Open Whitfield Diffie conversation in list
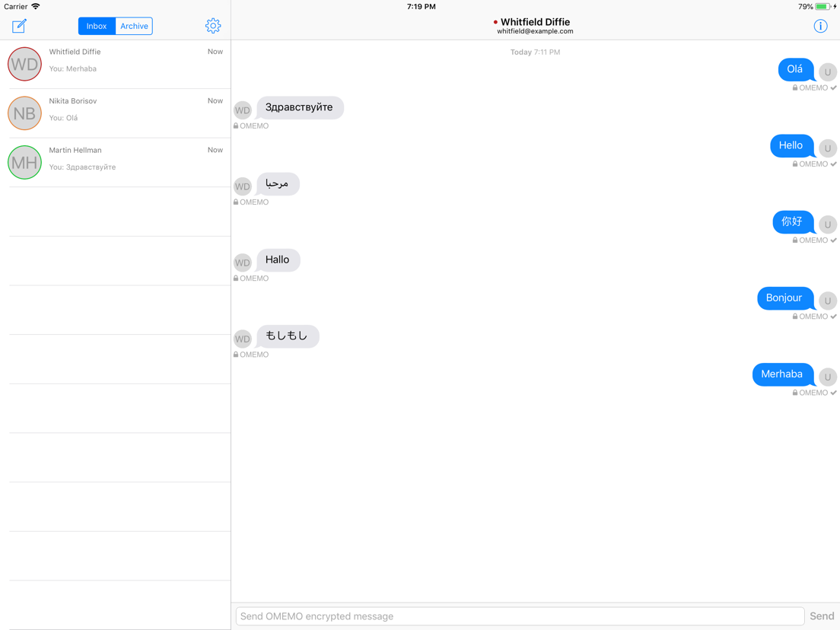This screenshot has width=840, height=630. (x=115, y=64)
